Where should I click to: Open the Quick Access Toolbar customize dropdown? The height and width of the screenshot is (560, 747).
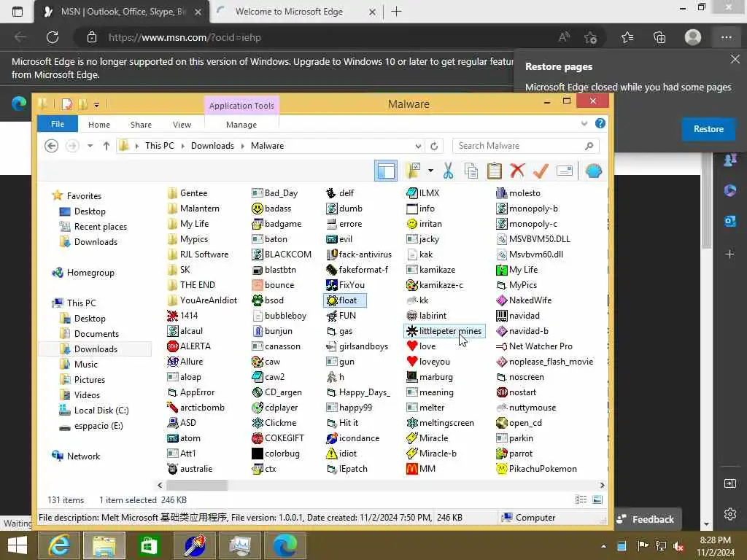point(96,104)
